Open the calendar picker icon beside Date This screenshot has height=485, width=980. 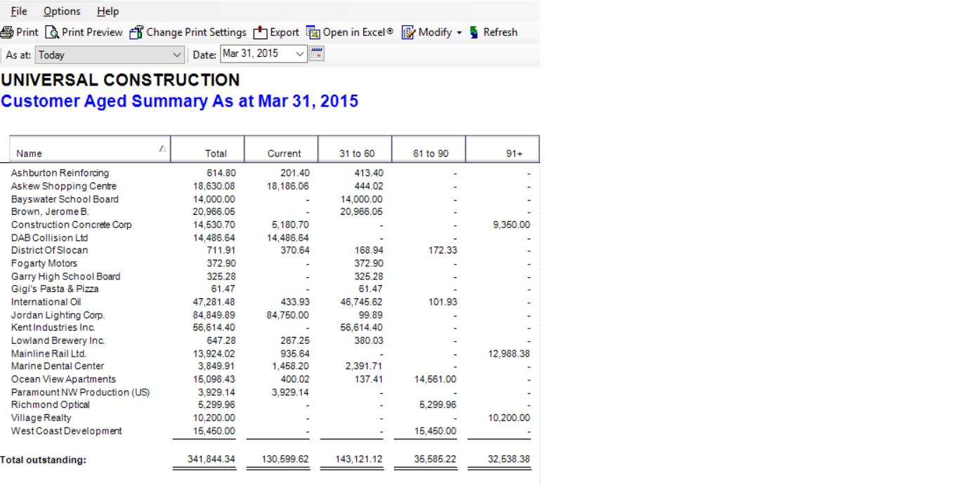point(317,54)
